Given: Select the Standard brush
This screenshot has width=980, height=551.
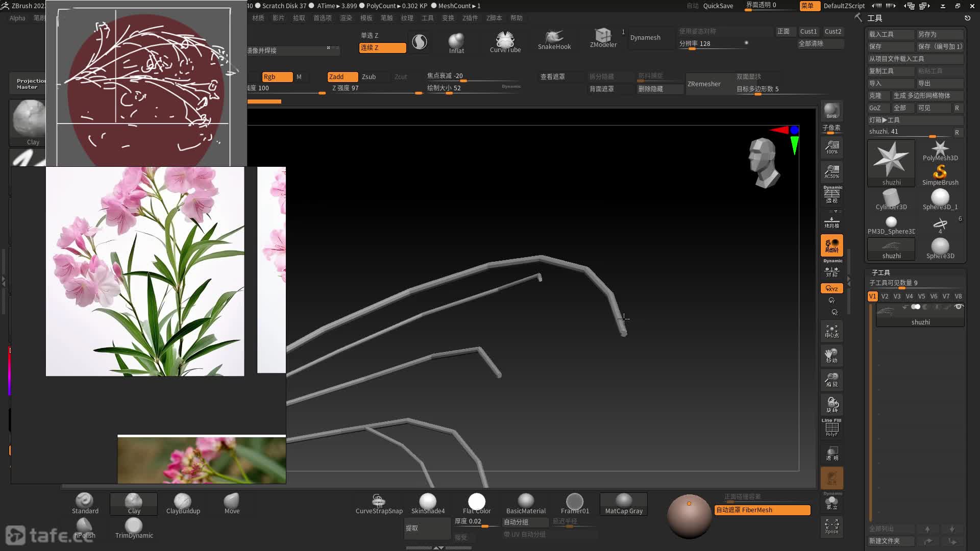Looking at the screenshot, I should click(x=85, y=503).
